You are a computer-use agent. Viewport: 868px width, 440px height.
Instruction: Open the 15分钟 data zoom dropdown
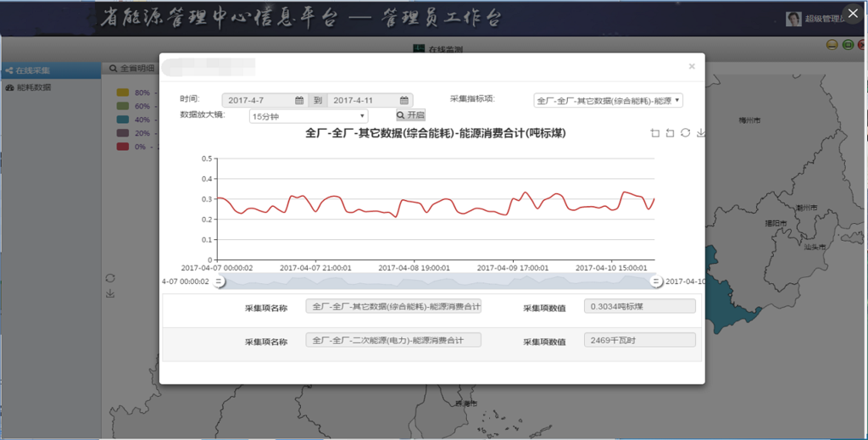point(309,115)
